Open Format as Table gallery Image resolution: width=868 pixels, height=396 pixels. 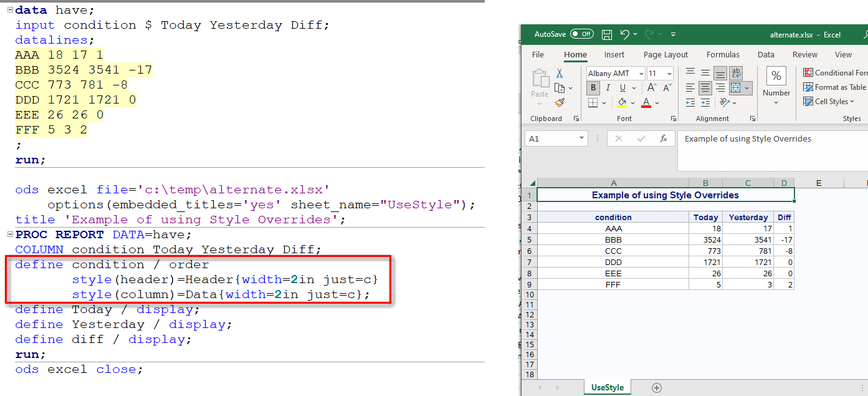point(835,87)
